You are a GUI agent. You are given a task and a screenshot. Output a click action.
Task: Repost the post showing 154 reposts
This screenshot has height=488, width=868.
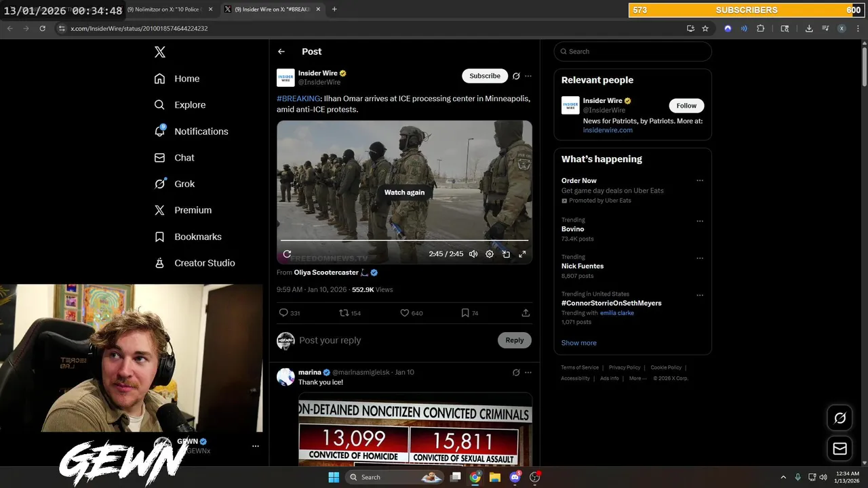tap(350, 313)
